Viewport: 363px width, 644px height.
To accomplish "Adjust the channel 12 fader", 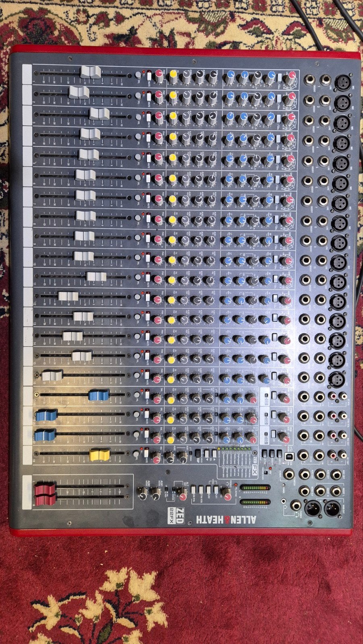I will pos(68,296).
